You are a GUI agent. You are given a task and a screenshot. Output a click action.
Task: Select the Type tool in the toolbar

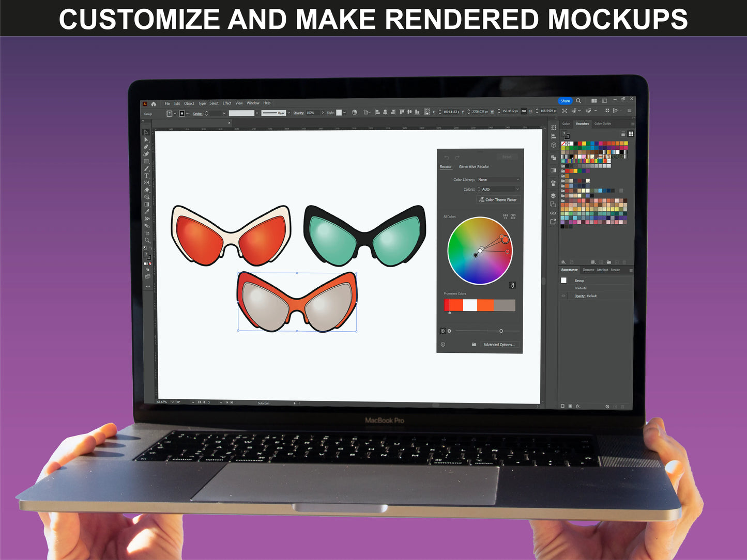pyautogui.click(x=146, y=176)
